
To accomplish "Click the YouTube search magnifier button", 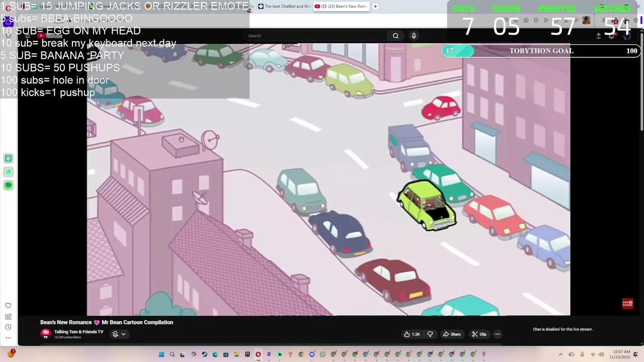I will 395,36.
